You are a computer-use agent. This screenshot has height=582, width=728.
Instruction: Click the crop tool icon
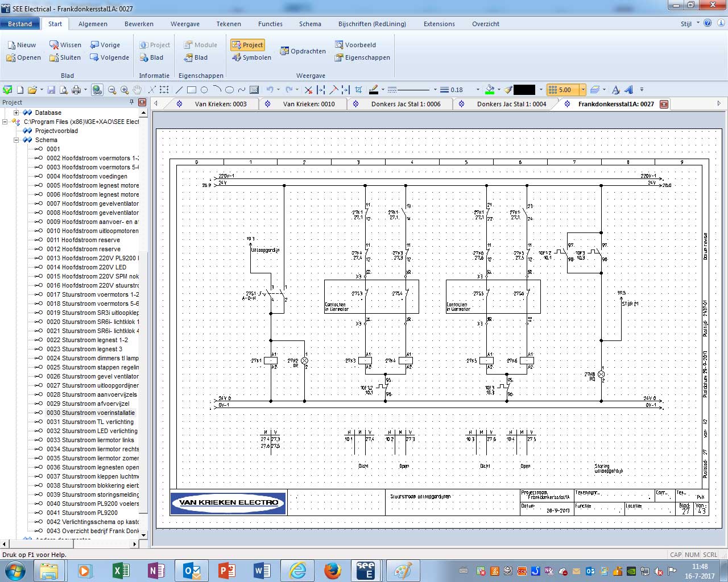[x=358, y=90]
